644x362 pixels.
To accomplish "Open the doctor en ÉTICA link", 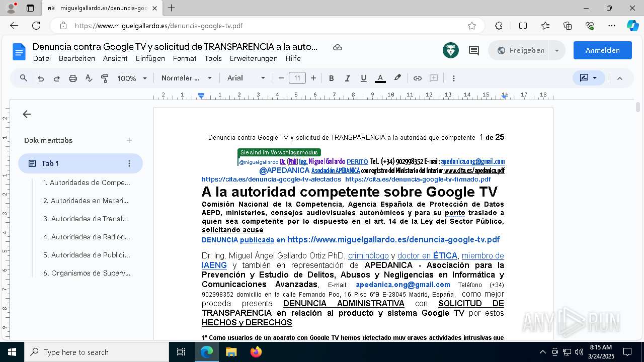I will tap(427, 256).
